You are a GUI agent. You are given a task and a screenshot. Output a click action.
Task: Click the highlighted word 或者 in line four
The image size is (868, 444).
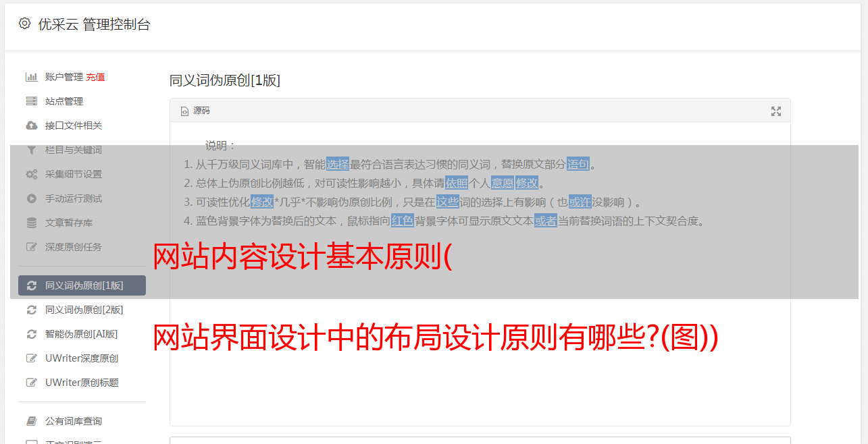[546, 221]
